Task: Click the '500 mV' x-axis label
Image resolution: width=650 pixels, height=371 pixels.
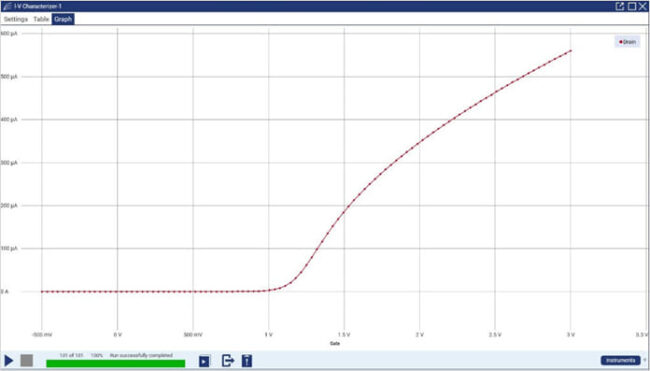Action: tap(193, 334)
